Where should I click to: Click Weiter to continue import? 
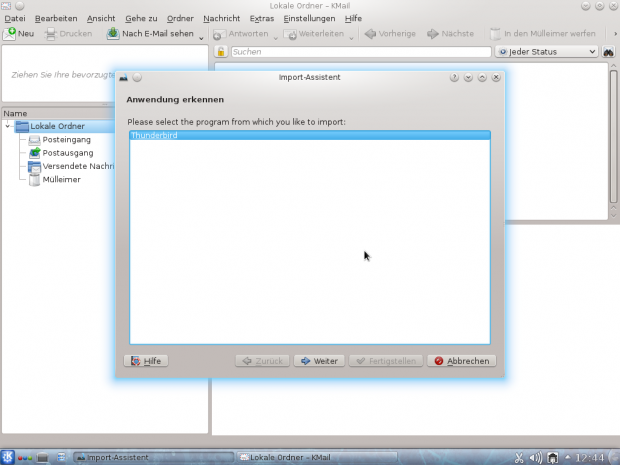(319, 361)
